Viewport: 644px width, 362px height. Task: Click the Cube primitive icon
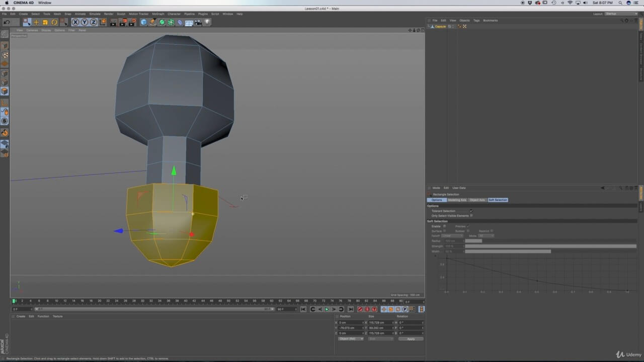(143, 22)
